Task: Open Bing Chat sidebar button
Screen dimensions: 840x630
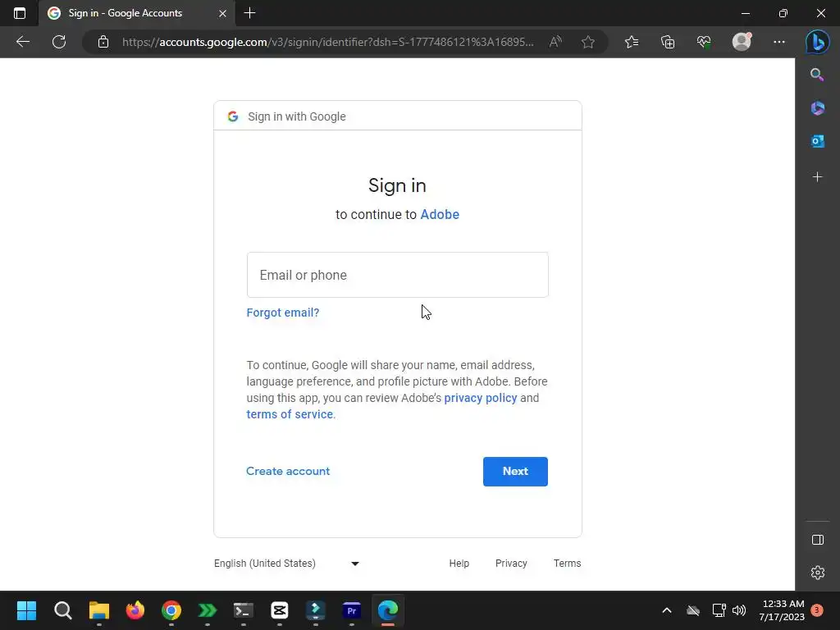Action: (x=818, y=42)
